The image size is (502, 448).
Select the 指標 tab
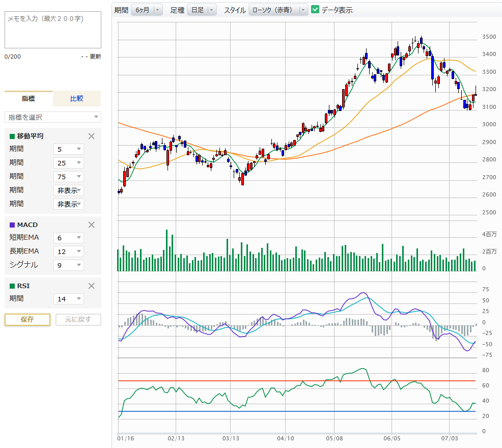(29, 98)
